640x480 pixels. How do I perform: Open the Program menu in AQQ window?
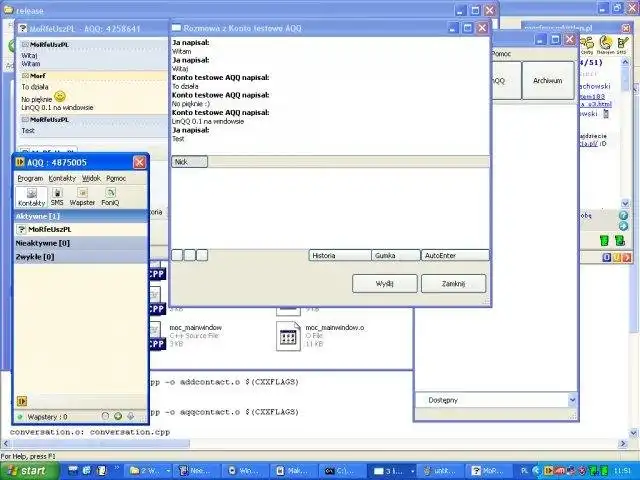pos(30,178)
